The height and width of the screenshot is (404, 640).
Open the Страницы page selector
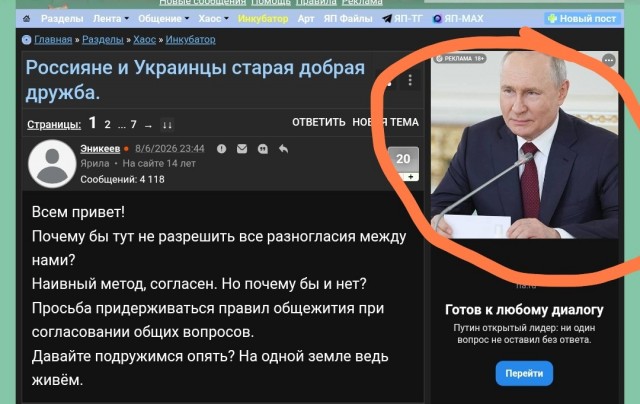point(54,124)
